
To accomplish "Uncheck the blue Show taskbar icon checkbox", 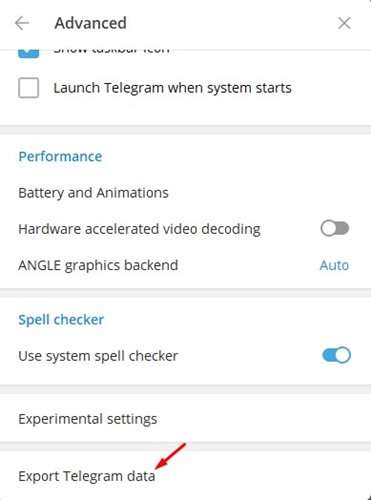I will pos(29,54).
